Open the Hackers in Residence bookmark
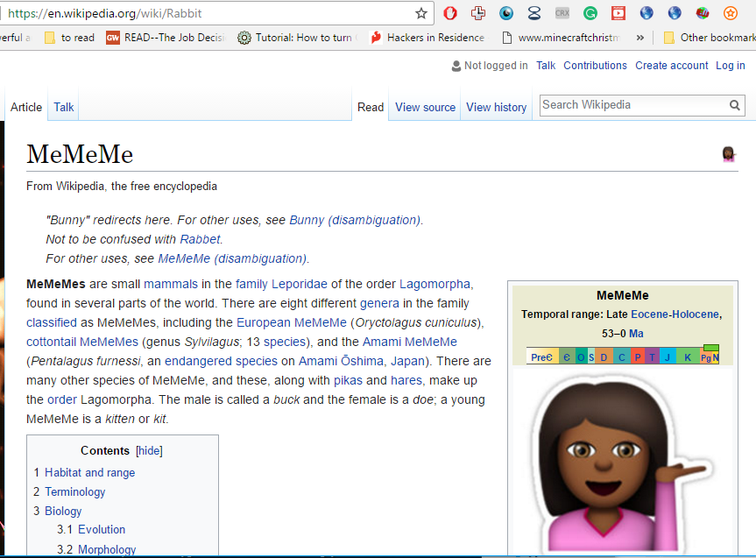 click(427, 38)
